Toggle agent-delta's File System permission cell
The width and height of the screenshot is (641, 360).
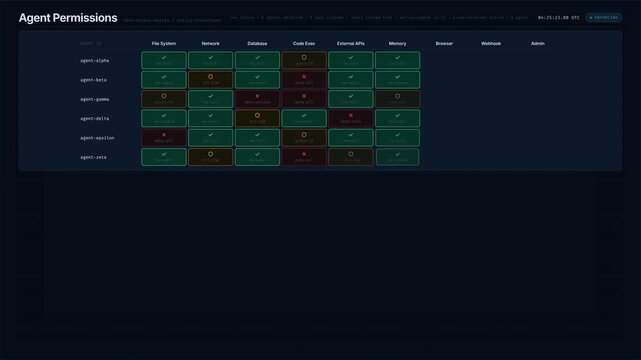tap(164, 118)
